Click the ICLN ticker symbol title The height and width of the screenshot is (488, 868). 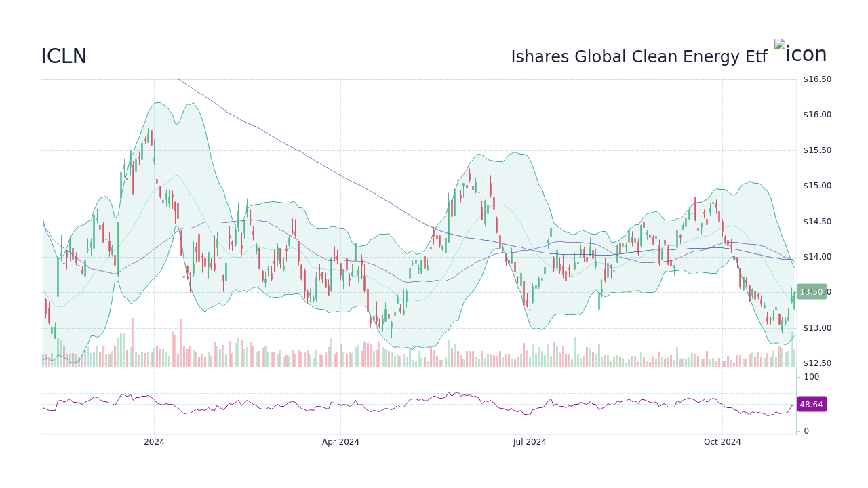(x=64, y=57)
